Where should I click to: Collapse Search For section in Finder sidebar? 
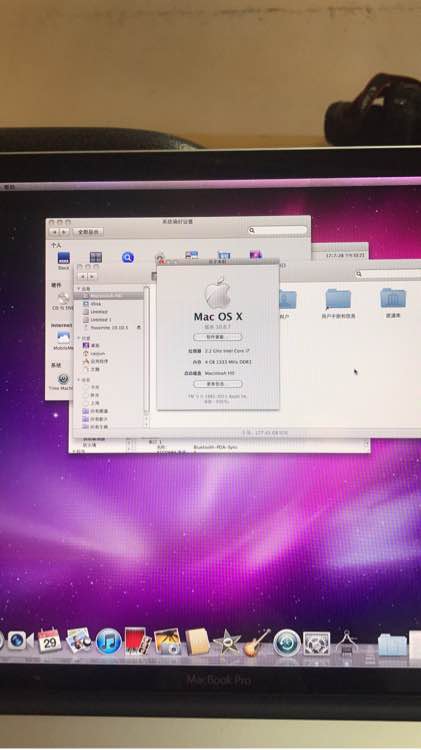point(79,379)
